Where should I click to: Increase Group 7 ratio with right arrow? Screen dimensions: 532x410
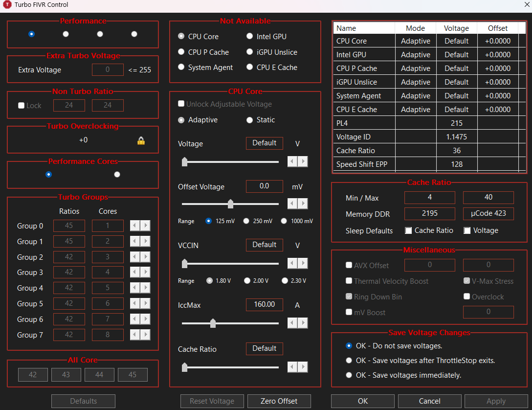[x=146, y=335]
